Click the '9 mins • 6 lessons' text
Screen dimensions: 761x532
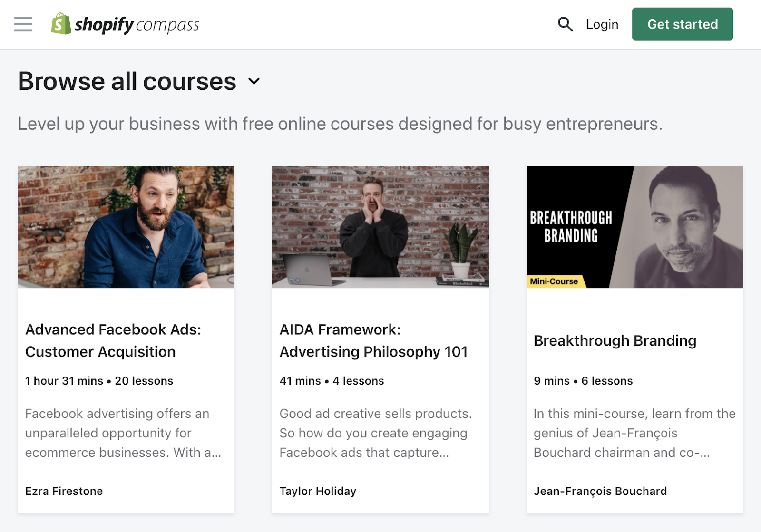(583, 381)
